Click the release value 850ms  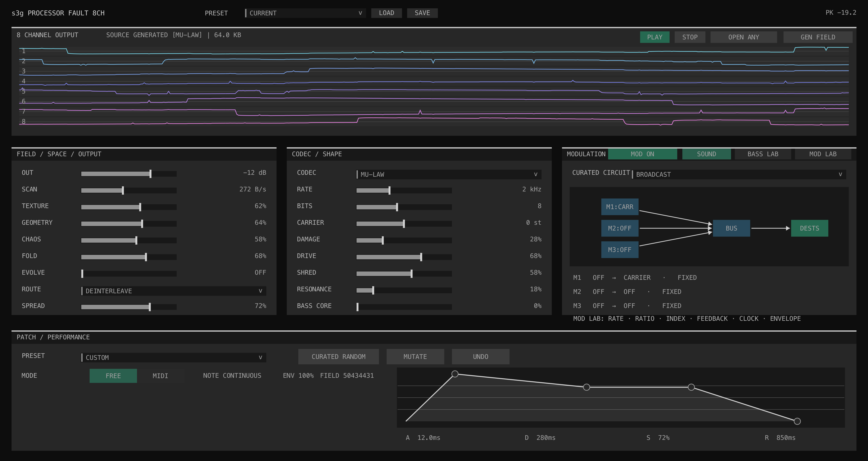point(786,438)
